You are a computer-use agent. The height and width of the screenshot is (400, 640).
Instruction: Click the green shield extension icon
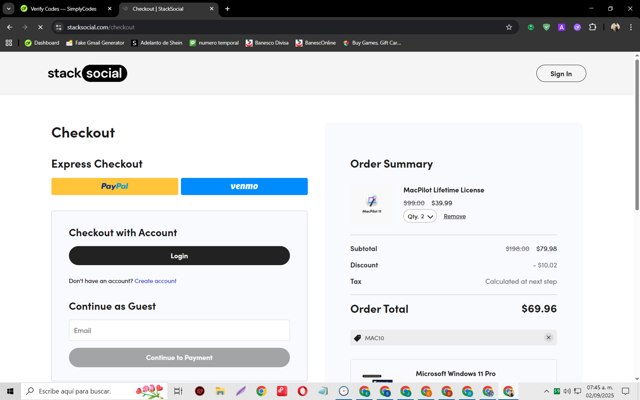pos(546,27)
